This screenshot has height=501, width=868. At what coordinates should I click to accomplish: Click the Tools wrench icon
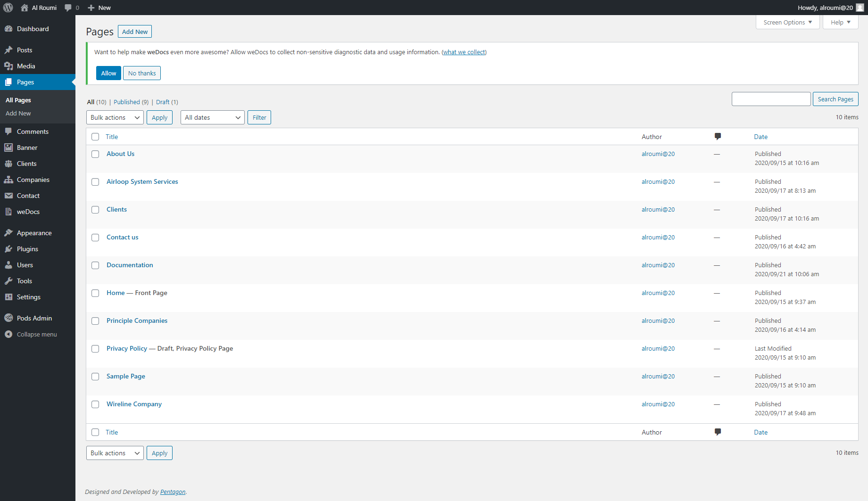tap(8, 281)
